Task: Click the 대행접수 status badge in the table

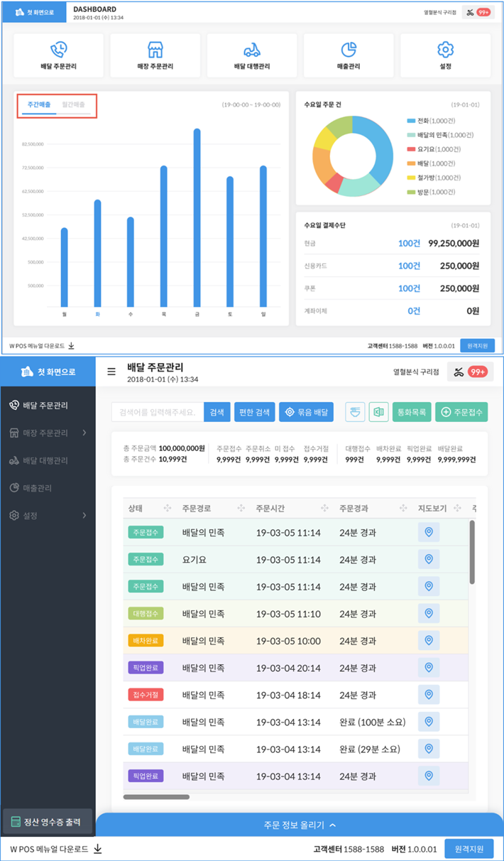Action: click(x=146, y=614)
